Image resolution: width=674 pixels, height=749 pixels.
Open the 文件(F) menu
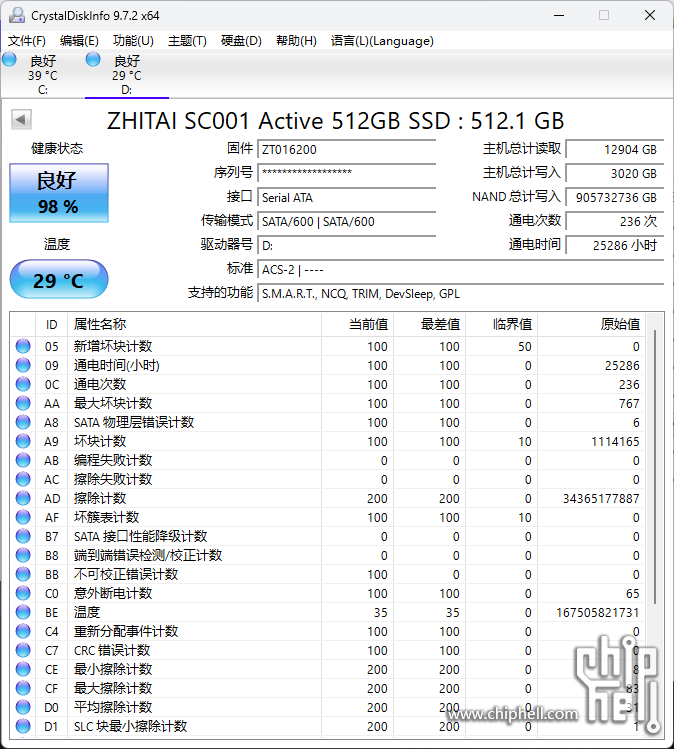click(x=27, y=41)
